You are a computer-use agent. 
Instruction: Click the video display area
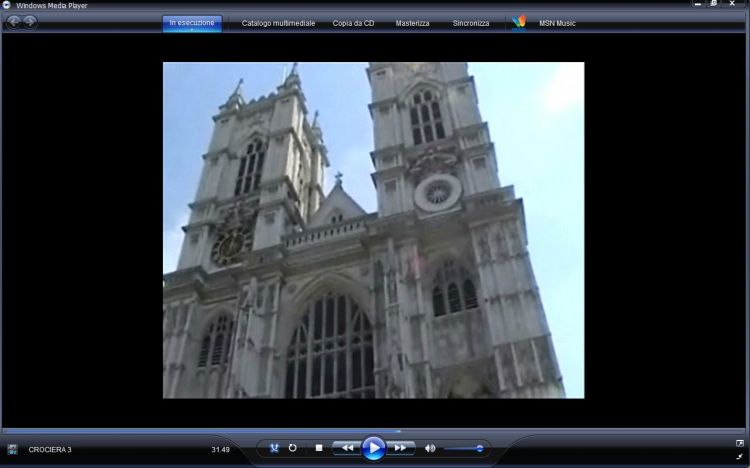click(373, 230)
